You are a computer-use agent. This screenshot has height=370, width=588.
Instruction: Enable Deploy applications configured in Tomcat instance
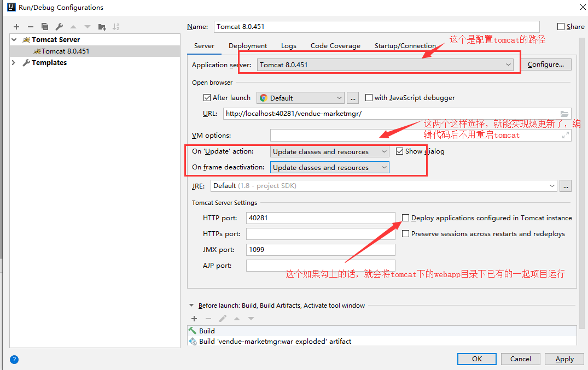pos(405,218)
